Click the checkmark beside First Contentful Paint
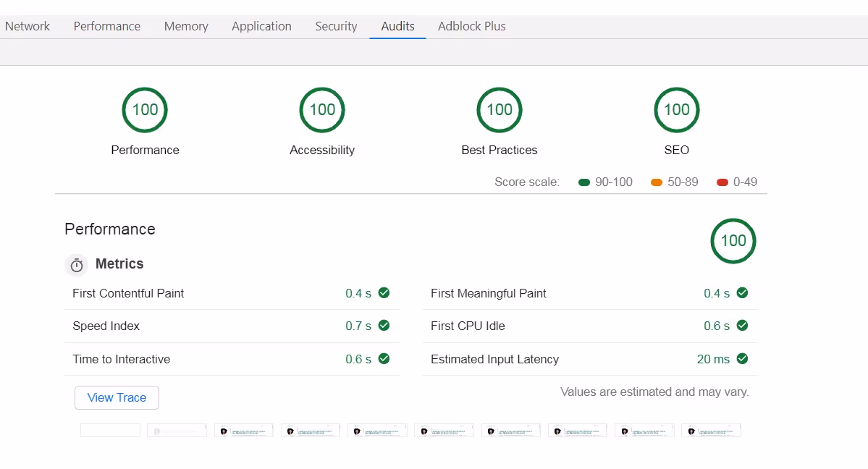The height and width of the screenshot is (469, 868). [x=384, y=292]
